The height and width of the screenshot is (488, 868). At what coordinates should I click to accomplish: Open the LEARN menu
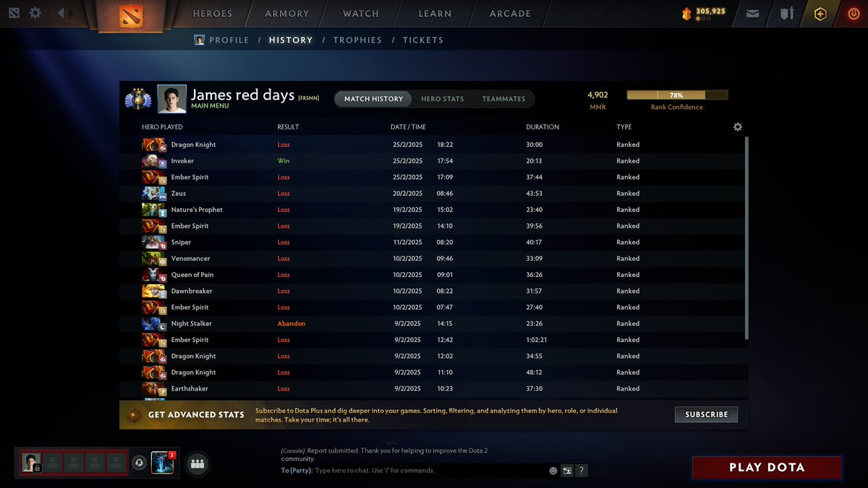[435, 14]
